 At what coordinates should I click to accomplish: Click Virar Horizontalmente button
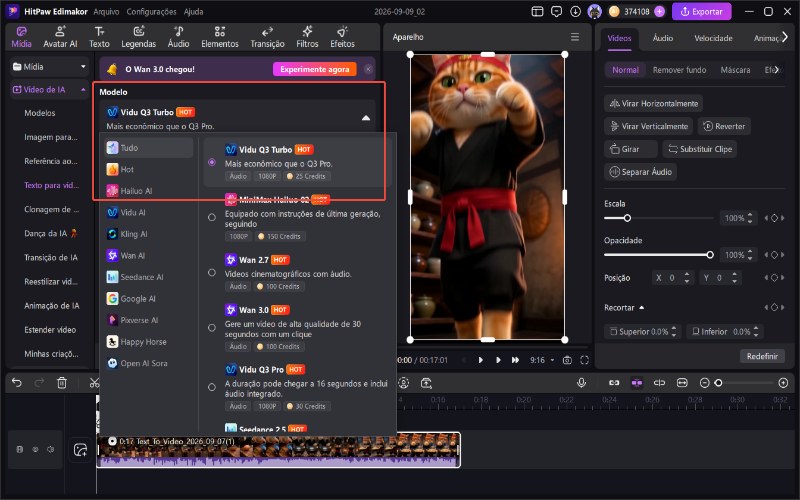[654, 104]
